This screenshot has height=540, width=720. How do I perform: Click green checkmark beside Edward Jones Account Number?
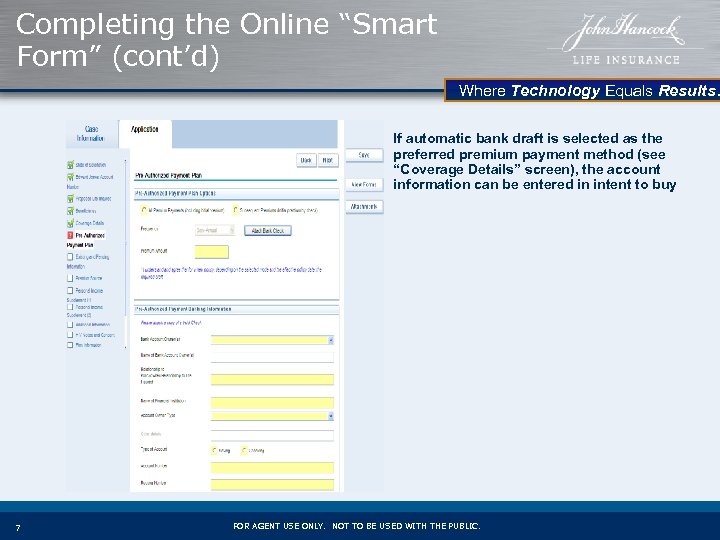[x=70, y=177]
